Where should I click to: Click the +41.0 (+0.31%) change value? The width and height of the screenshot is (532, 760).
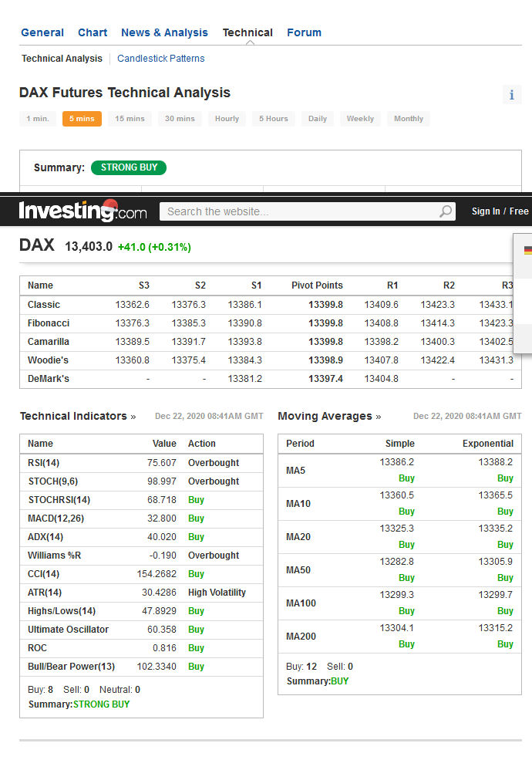[154, 247]
